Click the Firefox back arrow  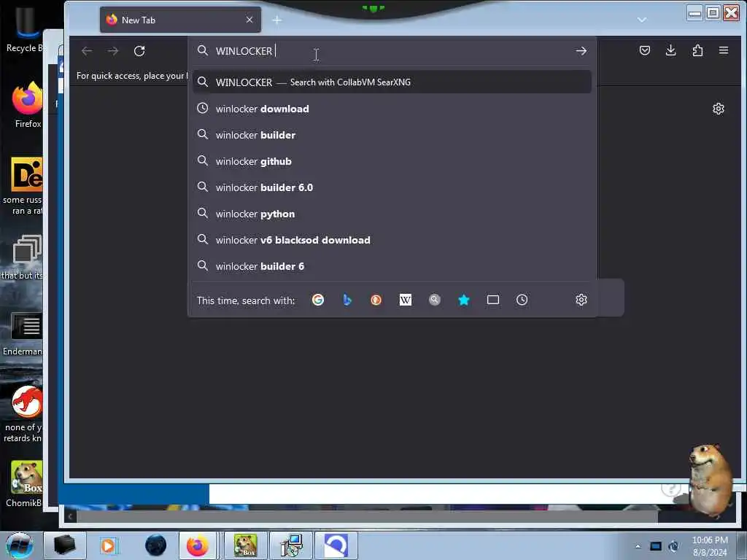pos(87,51)
